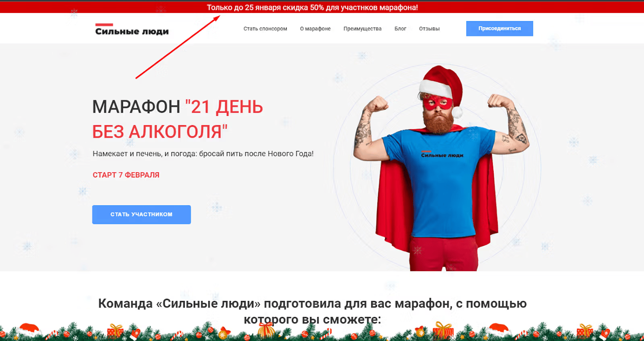Click the Сильные люди logo on t-shirt

coord(442,154)
